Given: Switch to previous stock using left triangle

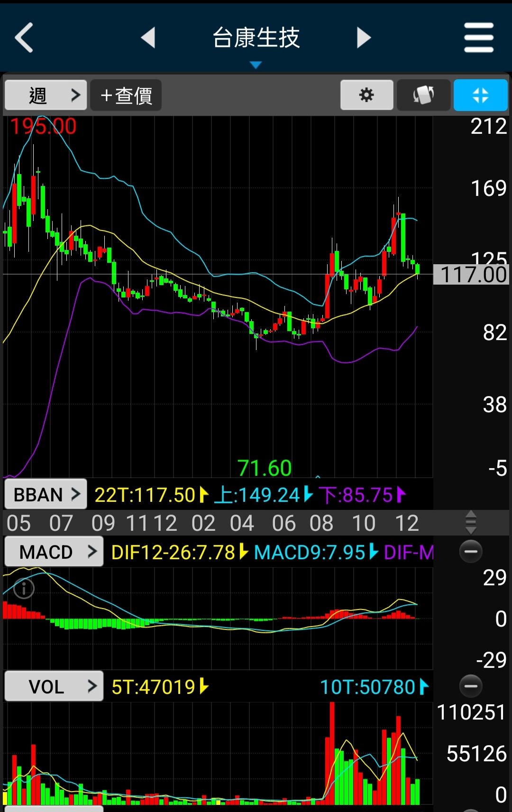Looking at the screenshot, I should click(x=148, y=37).
